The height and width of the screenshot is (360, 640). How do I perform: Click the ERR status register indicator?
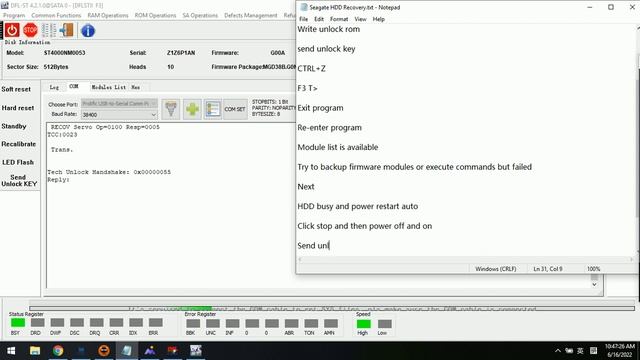tap(156, 323)
